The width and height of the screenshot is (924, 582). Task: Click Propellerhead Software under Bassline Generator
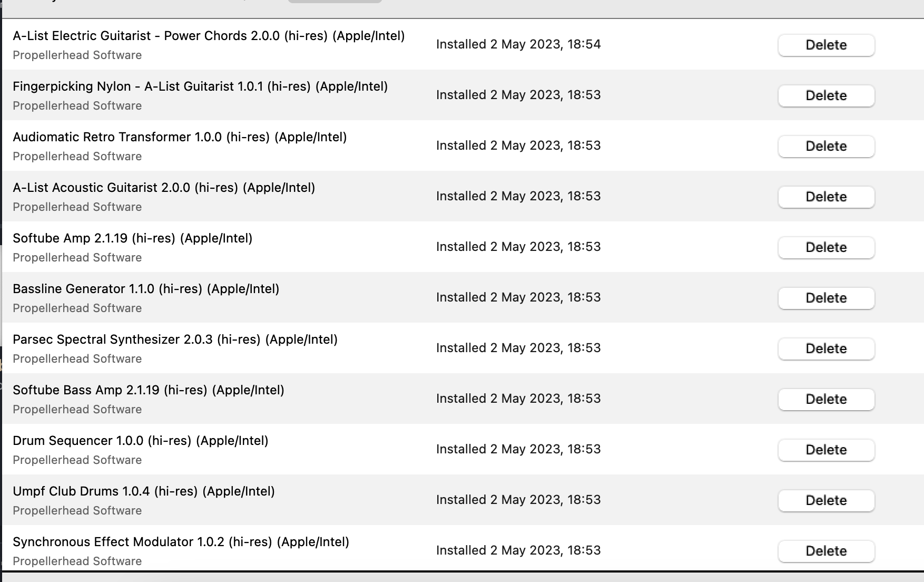(x=77, y=308)
